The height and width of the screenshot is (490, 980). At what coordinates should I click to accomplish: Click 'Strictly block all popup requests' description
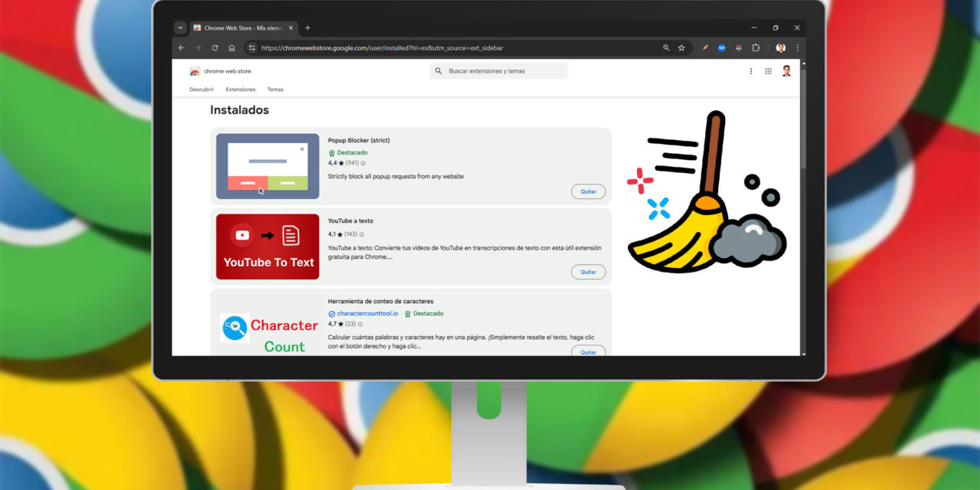point(396,177)
